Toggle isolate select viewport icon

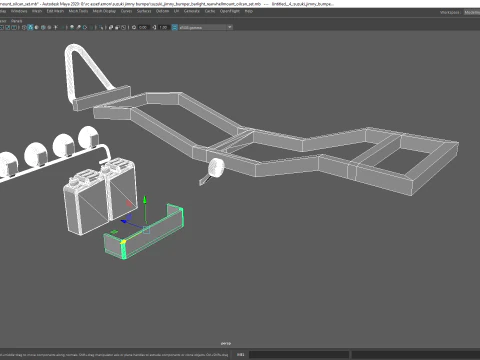point(101,27)
